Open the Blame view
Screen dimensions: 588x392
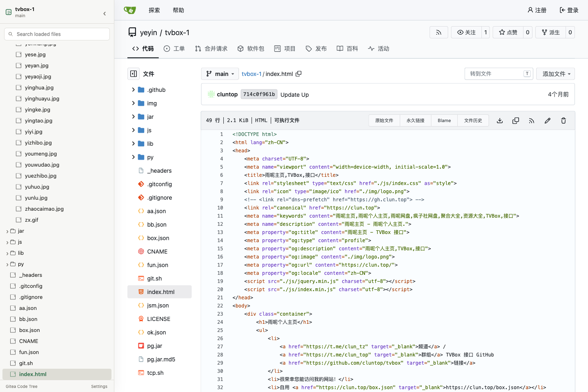tap(444, 120)
